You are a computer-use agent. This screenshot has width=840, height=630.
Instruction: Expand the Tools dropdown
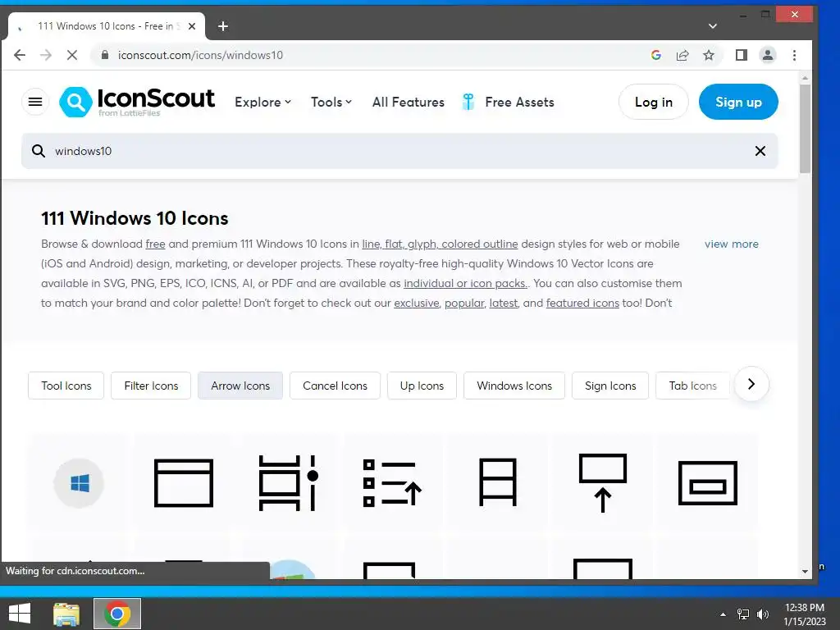point(331,102)
